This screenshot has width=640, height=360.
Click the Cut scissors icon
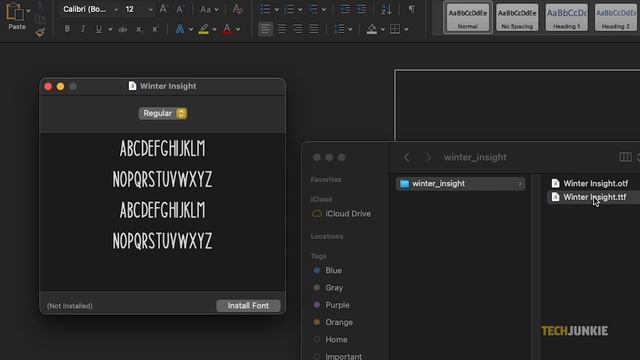(40, 6)
